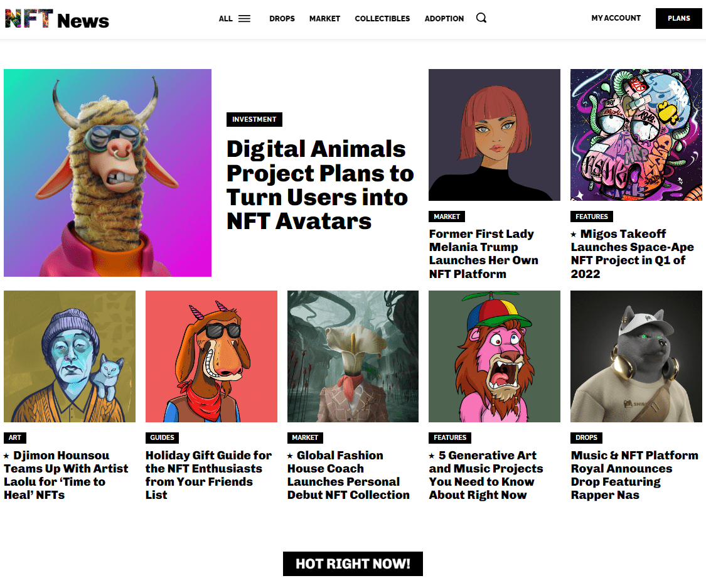The width and height of the screenshot is (706, 588).
Task: Open the pink lion propeller hat thumbnail
Action: click(495, 356)
